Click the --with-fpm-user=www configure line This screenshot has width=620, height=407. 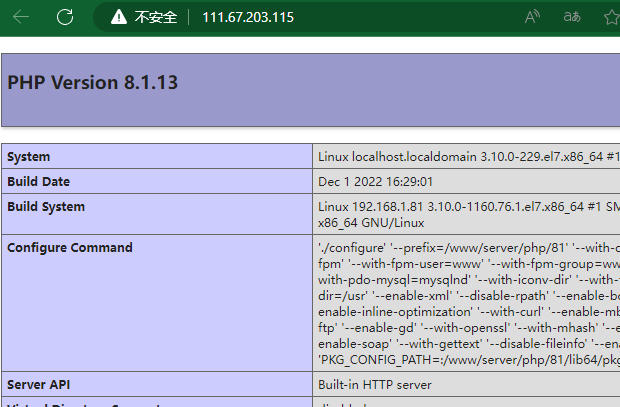(x=469, y=264)
